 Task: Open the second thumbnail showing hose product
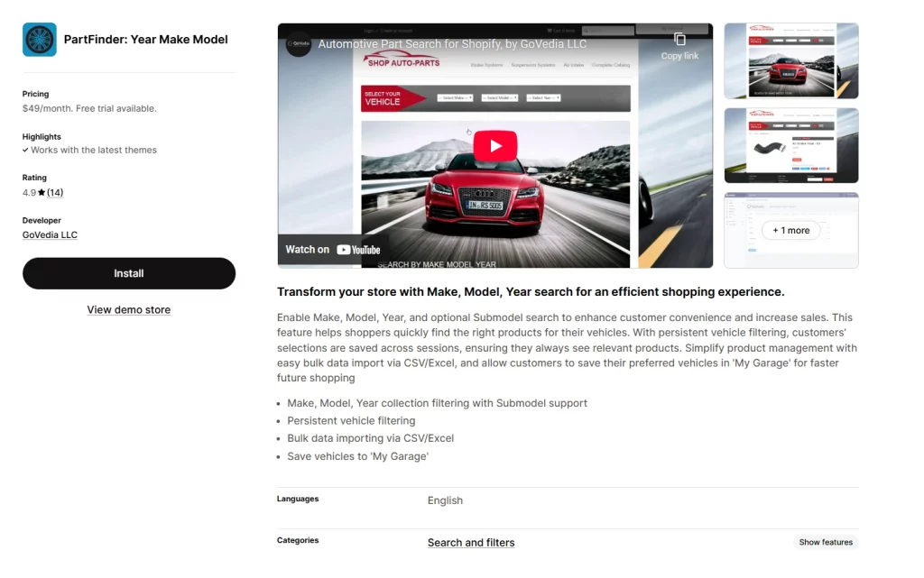[x=790, y=145]
